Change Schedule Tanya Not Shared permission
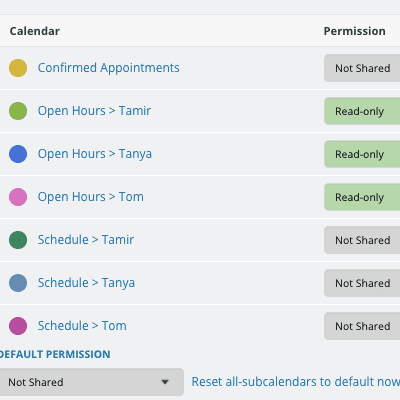 click(x=362, y=283)
